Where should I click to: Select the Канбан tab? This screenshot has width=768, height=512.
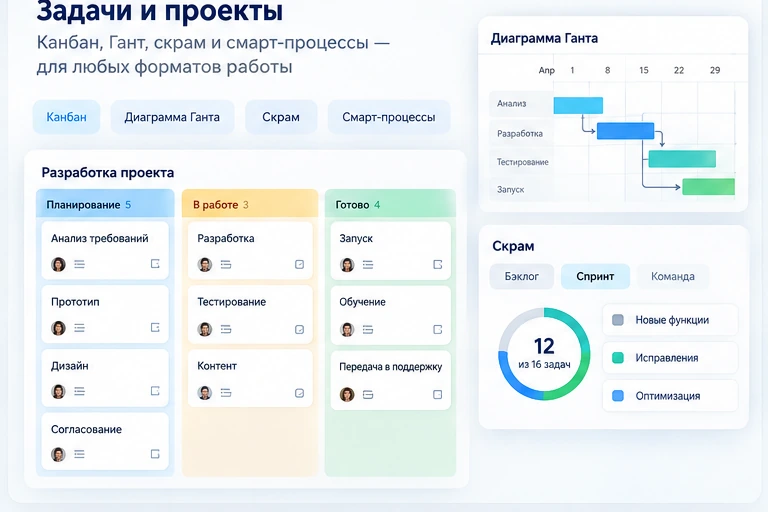(67, 117)
